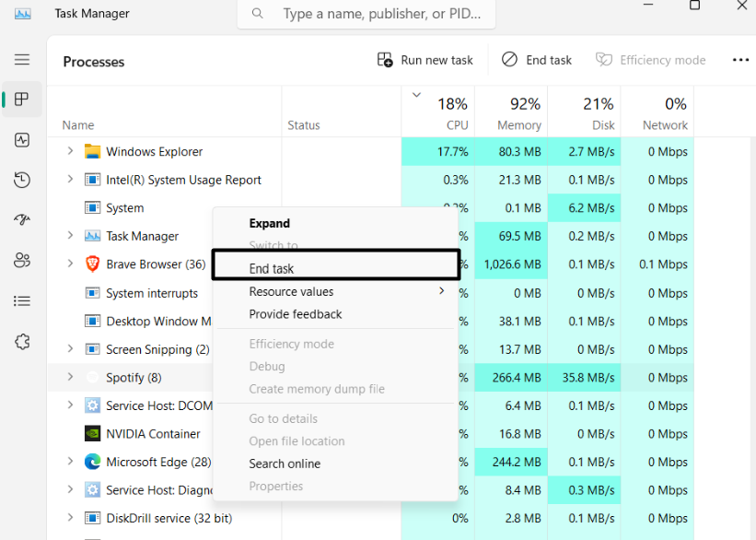Viewport: 756px width, 540px height.
Task: Expand the Brave Browser process group
Action: pyautogui.click(x=70, y=264)
